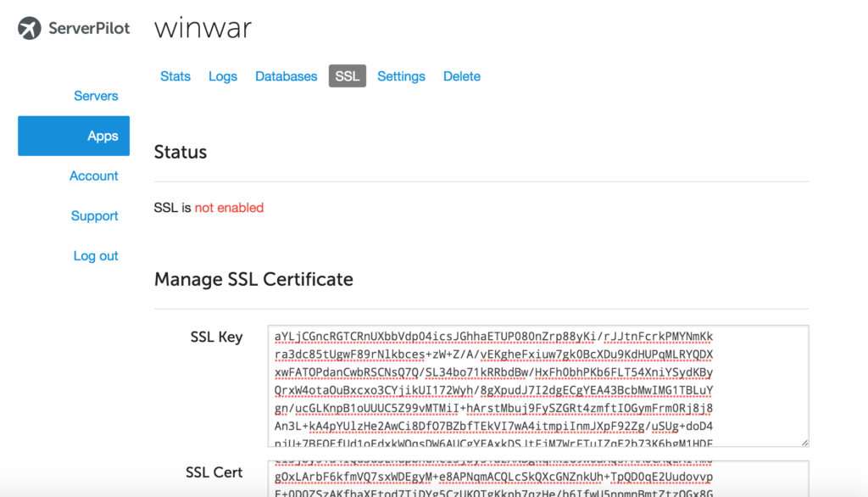Screen dimensions: 868x497
Task: Click inside the SSL Cert text area
Action: pos(537,479)
